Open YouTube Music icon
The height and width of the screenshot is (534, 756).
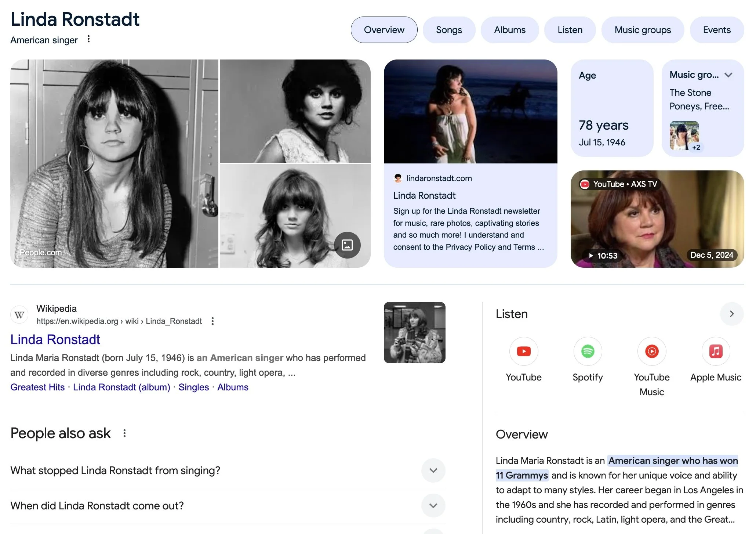coord(651,351)
